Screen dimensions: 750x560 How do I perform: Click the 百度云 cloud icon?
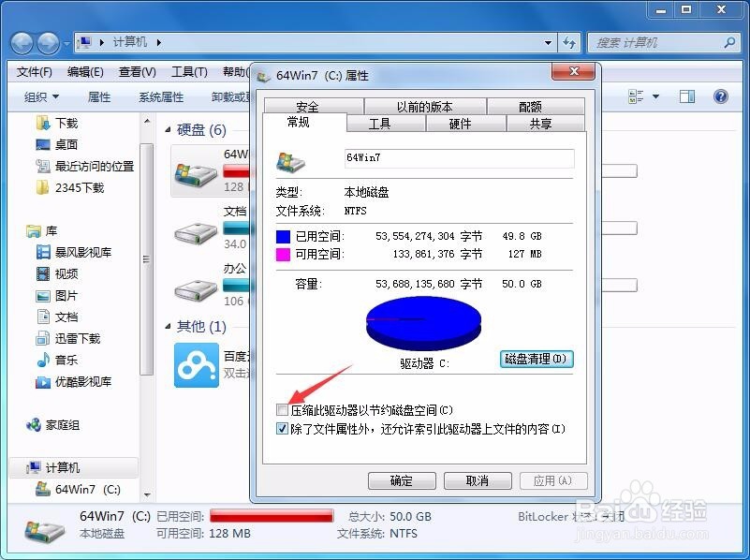click(x=197, y=365)
